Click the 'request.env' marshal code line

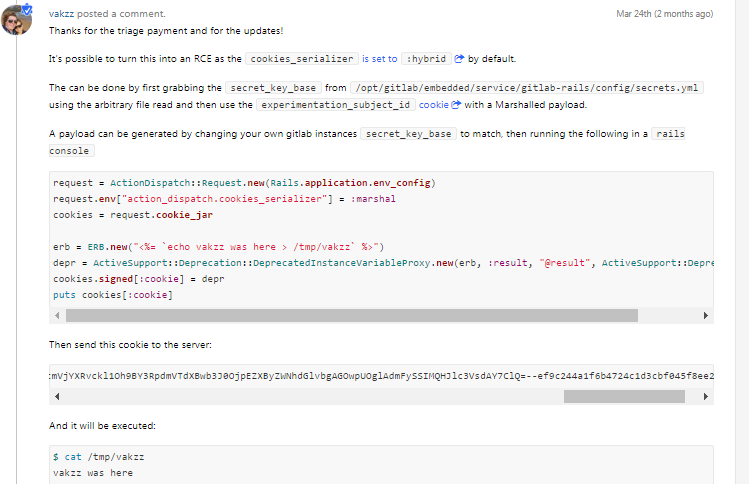[225, 199]
